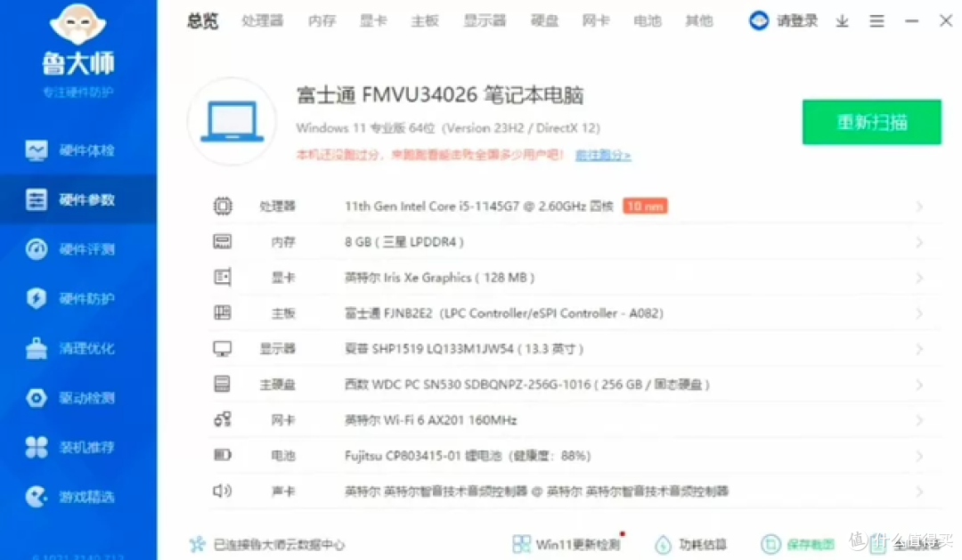Click the WDC PC SN530 disk text
This screenshot has height=560, width=962.
coord(527,385)
